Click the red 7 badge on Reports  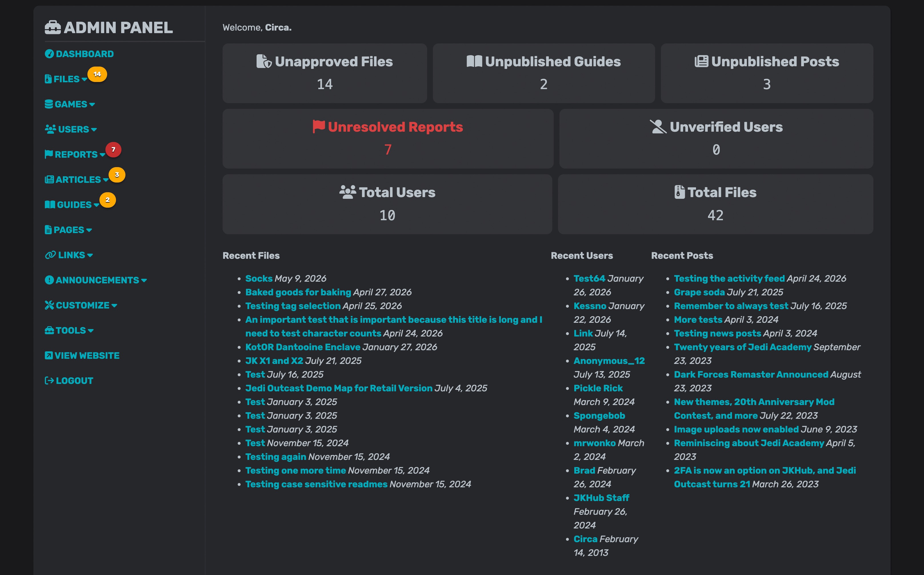click(x=113, y=149)
